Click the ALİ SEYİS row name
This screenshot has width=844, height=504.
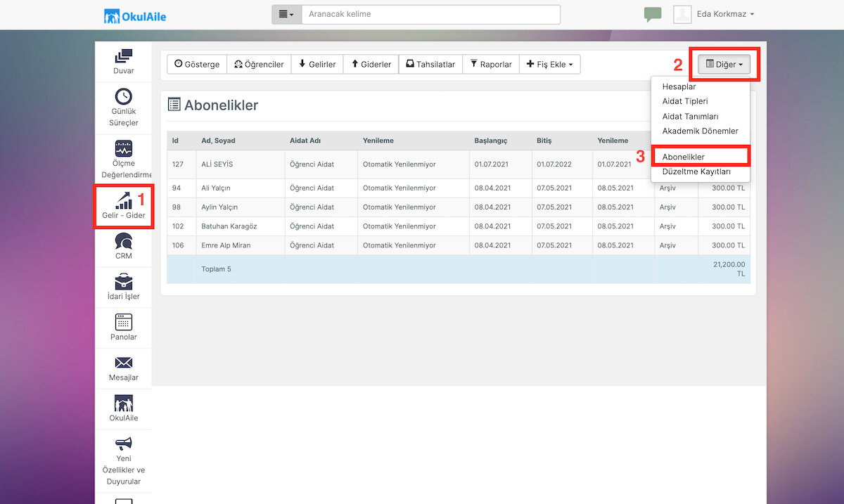click(x=217, y=164)
